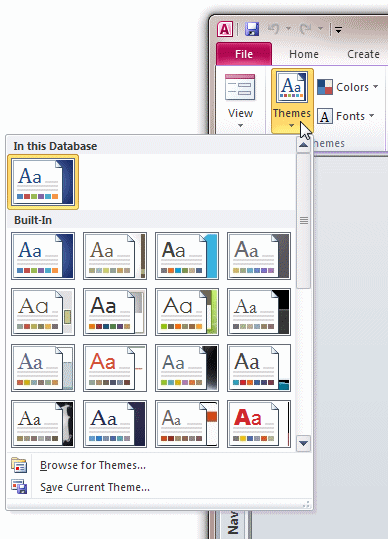The height and width of the screenshot is (539, 388).
Task: Click the Themes button in ribbon
Action: 292,101
